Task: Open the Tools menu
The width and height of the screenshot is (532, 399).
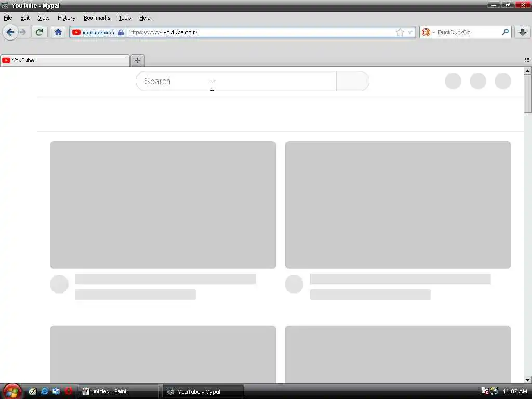Action: (125, 18)
